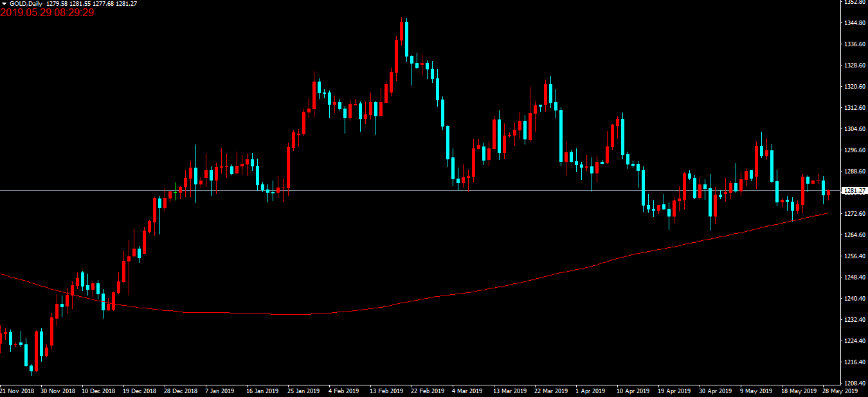
Task: Click date label 13 Feb 2019
Action: click(x=386, y=391)
